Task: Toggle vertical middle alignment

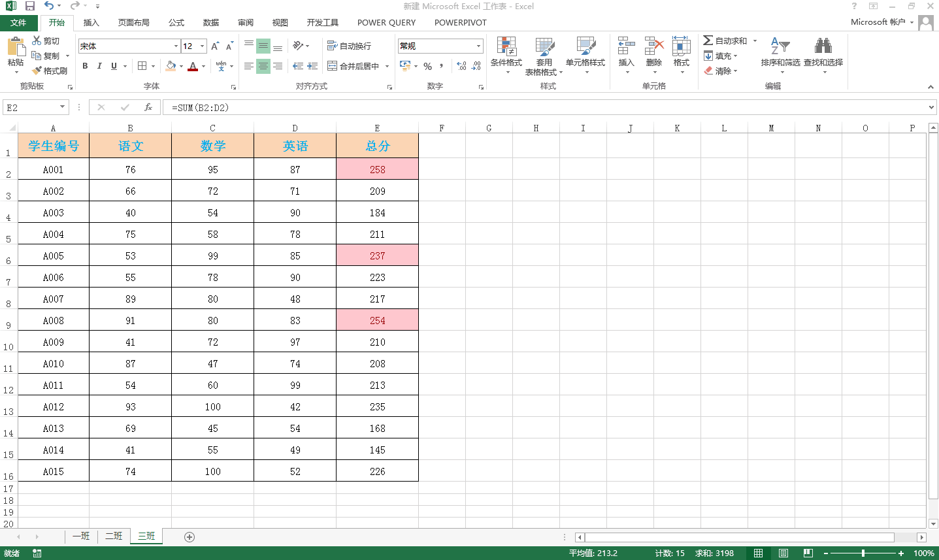Action: point(263,46)
